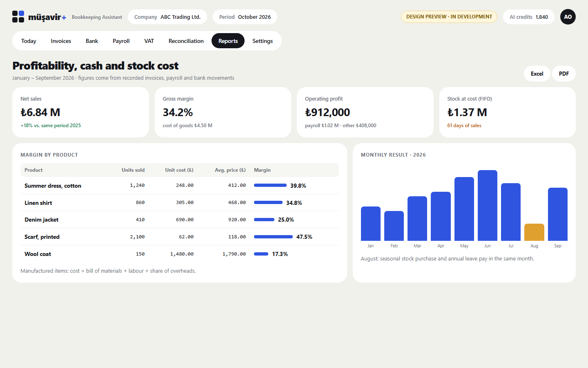Click units sold 2,100 for Scarf
Image resolution: width=588 pixels, height=368 pixels.
137,237
